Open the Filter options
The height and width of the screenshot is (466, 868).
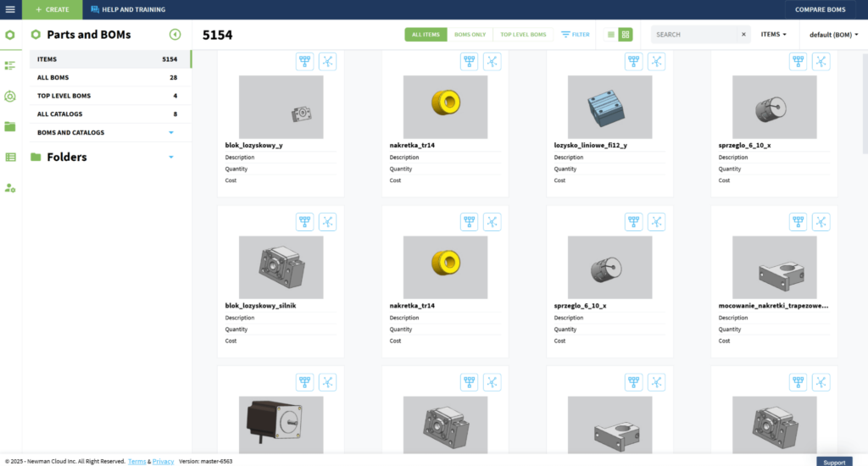tap(576, 34)
